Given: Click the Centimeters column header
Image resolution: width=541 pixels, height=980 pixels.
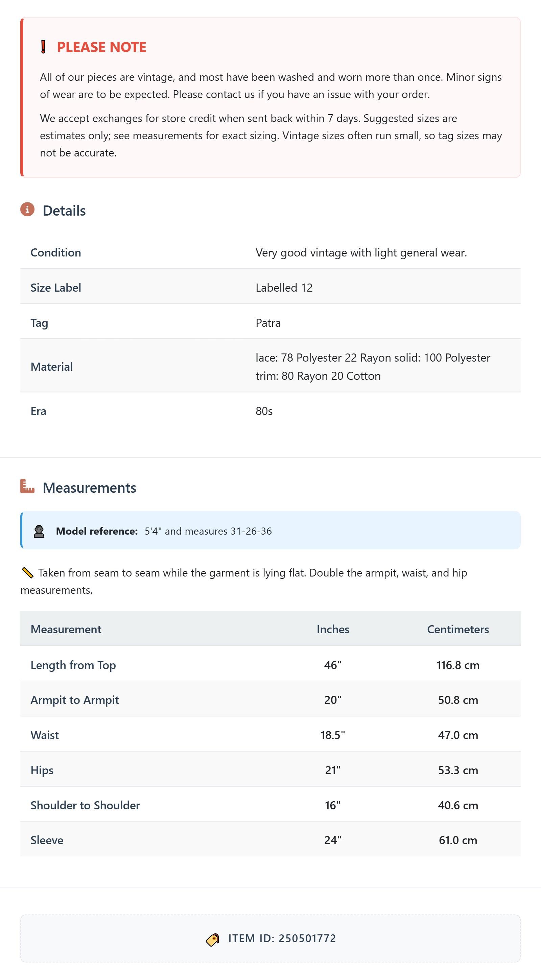Looking at the screenshot, I should point(458,629).
